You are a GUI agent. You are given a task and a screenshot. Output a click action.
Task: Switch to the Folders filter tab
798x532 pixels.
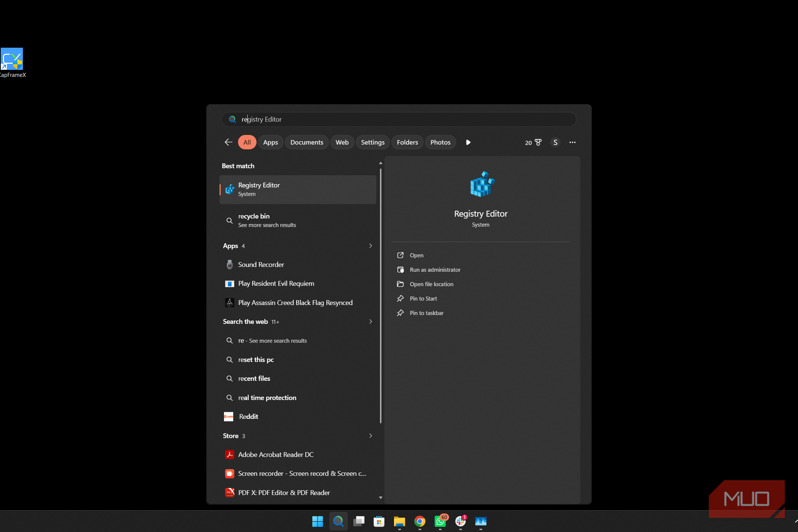[x=407, y=142]
